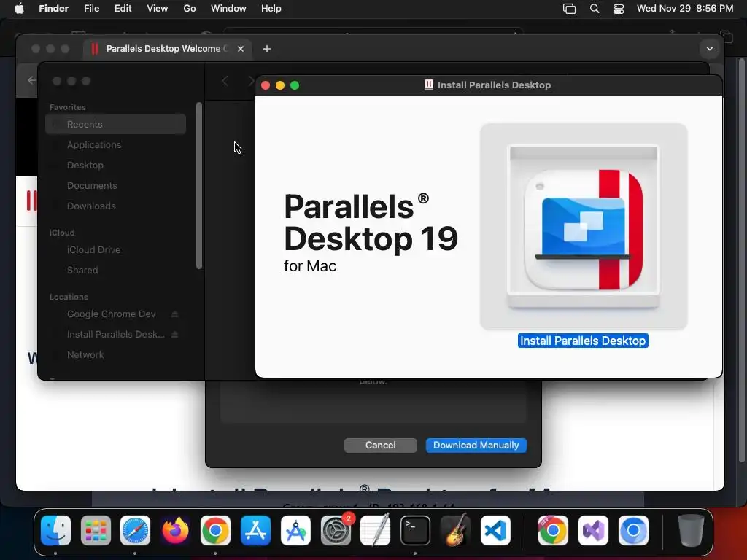Open Control Center in the menu bar
This screenshot has height=560, width=747.
[x=619, y=9]
